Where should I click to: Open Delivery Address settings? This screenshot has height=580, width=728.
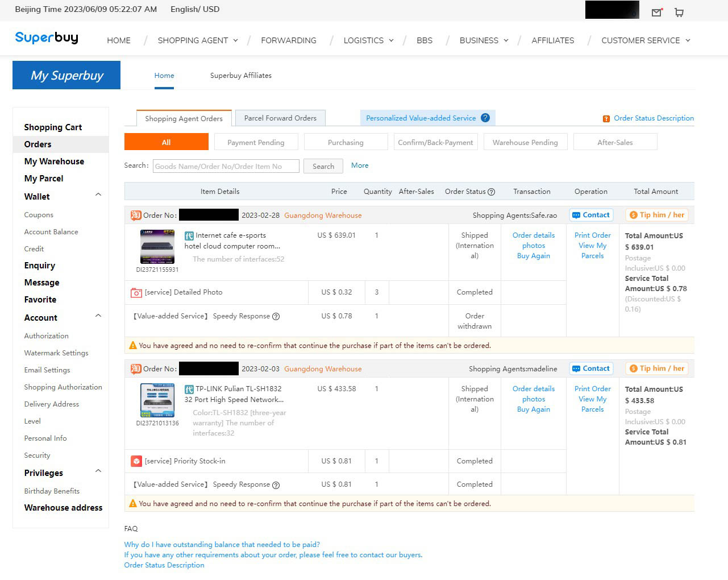[x=52, y=404]
